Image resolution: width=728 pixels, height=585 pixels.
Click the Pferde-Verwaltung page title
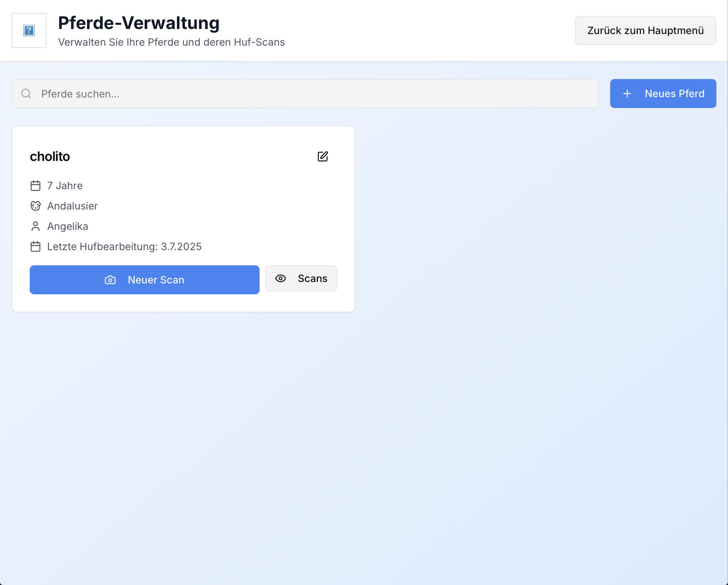139,23
